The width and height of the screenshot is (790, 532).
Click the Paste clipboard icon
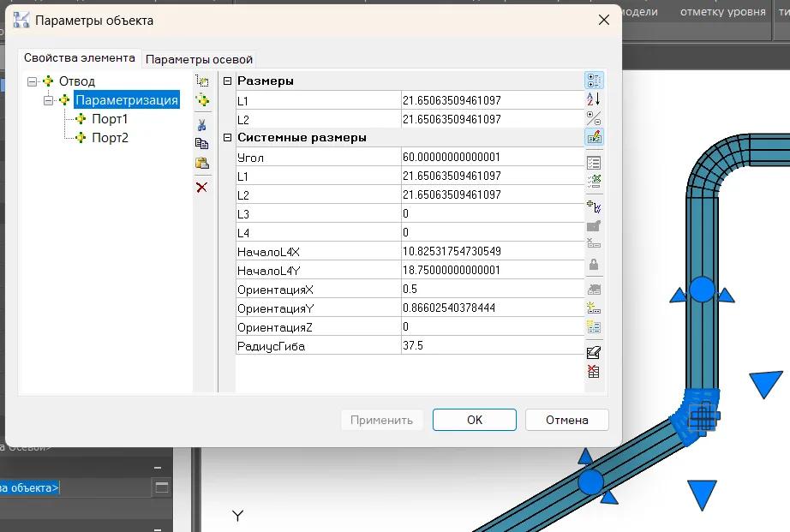(x=202, y=163)
